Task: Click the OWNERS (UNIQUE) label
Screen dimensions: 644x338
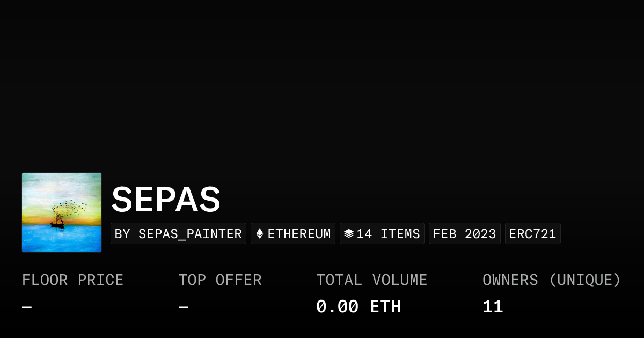Action: 552,280
